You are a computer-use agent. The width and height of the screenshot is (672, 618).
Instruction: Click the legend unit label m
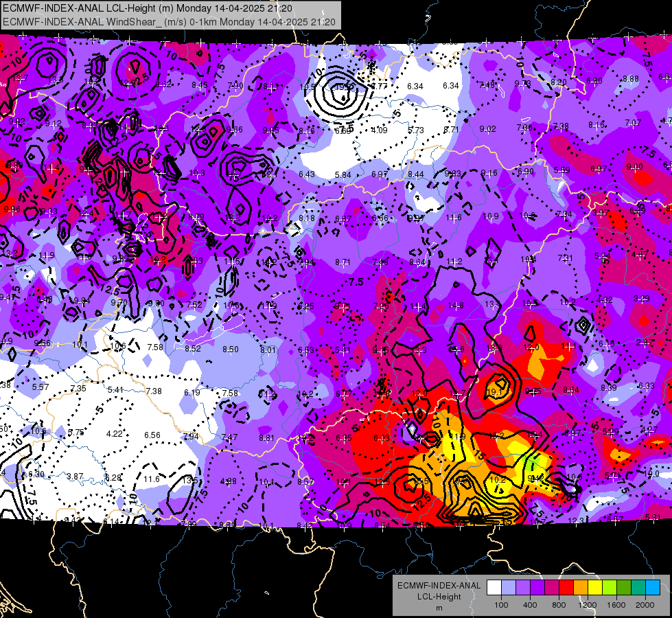click(439, 608)
